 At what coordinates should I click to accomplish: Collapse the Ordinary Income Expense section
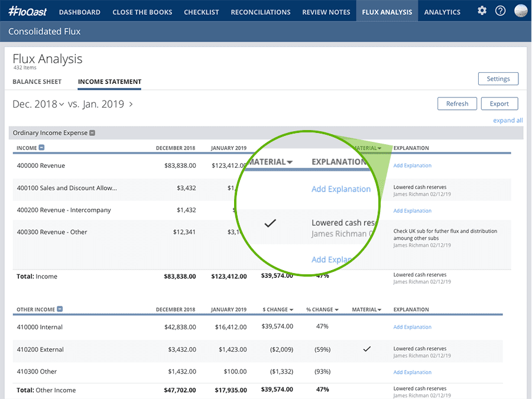[x=92, y=133]
